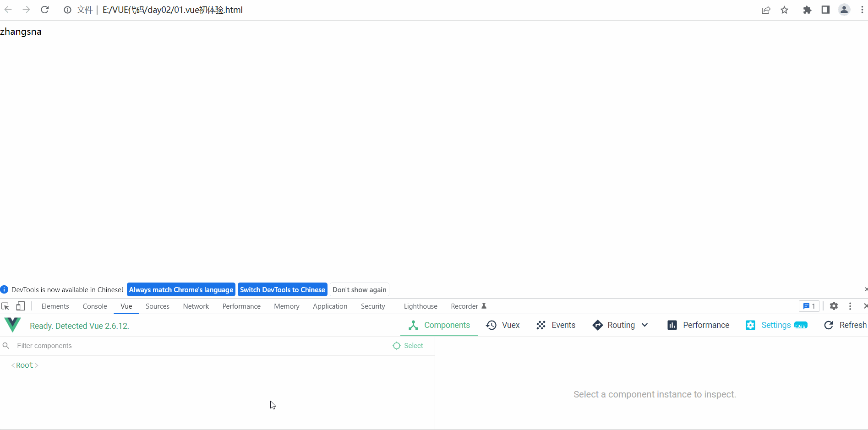
Task: Bookmark this page with star icon
Action: [785, 10]
